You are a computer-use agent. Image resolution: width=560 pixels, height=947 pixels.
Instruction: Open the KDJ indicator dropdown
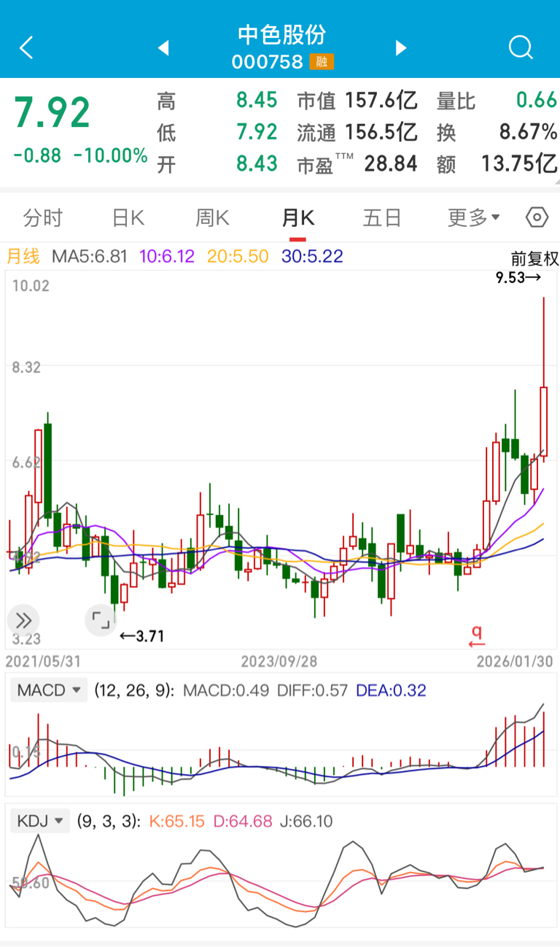(x=40, y=821)
